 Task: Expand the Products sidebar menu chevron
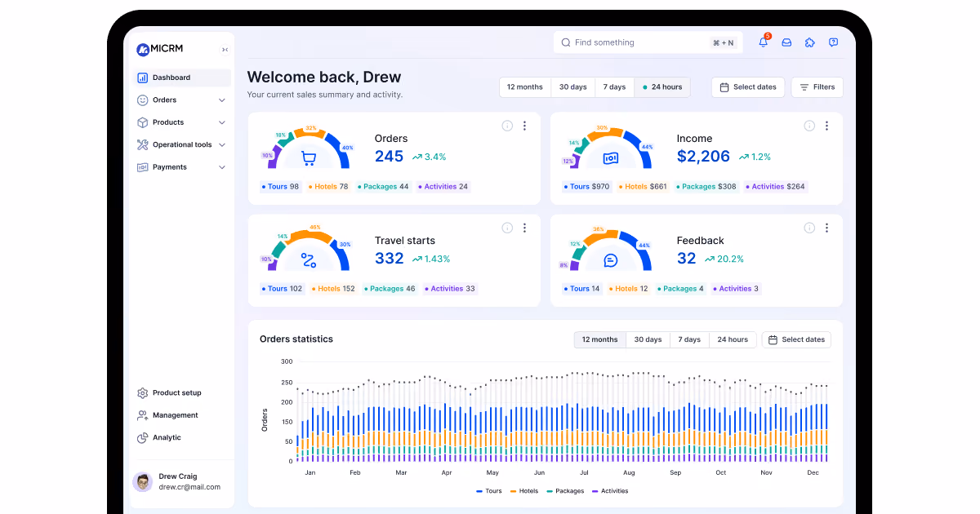point(221,122)
